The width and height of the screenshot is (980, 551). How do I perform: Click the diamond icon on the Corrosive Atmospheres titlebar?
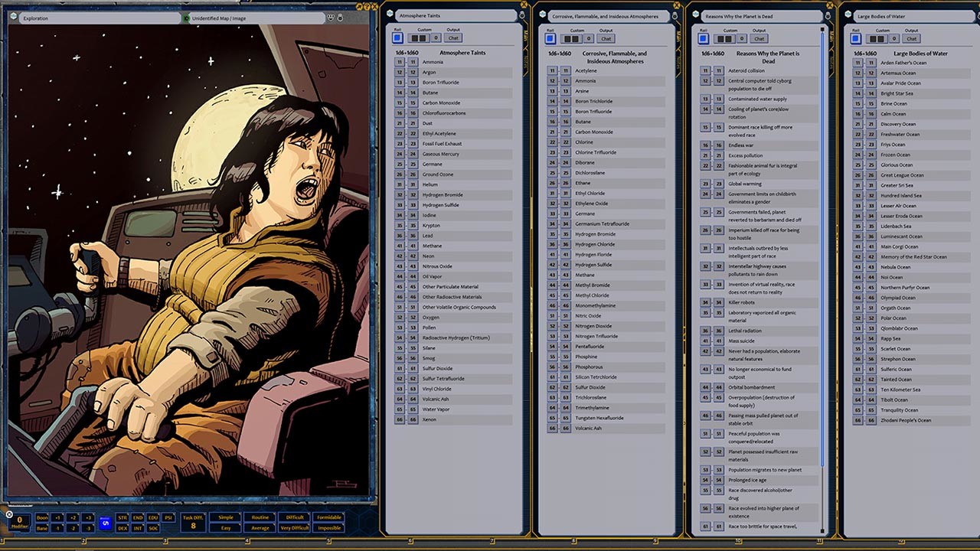click(541, 15)
